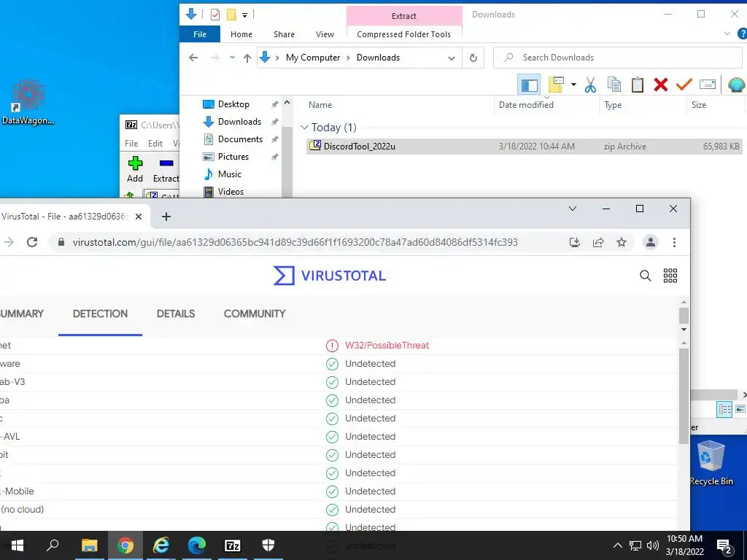Open the Share tab in Explorer ribbon
Screen dimensions: 747x560
point(284,34)
